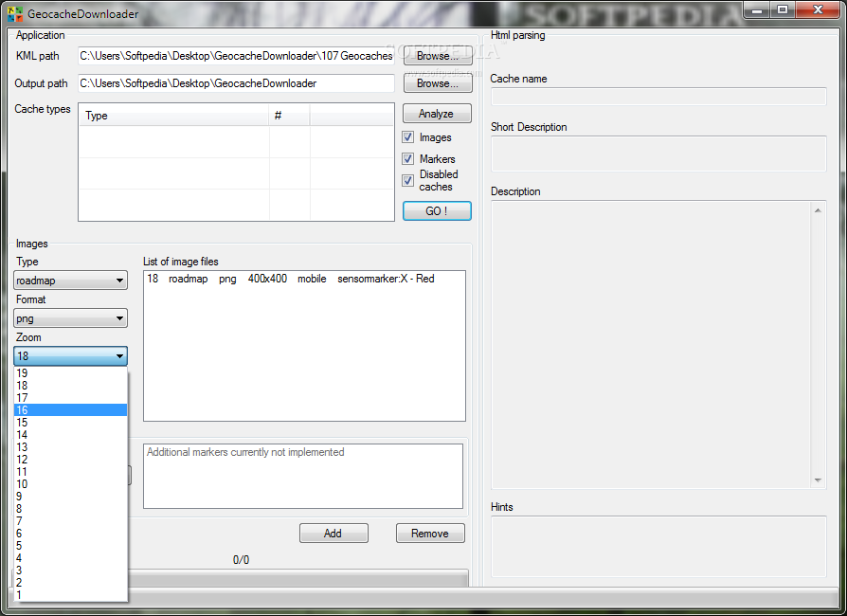Select zoom level 7 from list
This screenshot has width=847, height=616.
tap(71, 521)
